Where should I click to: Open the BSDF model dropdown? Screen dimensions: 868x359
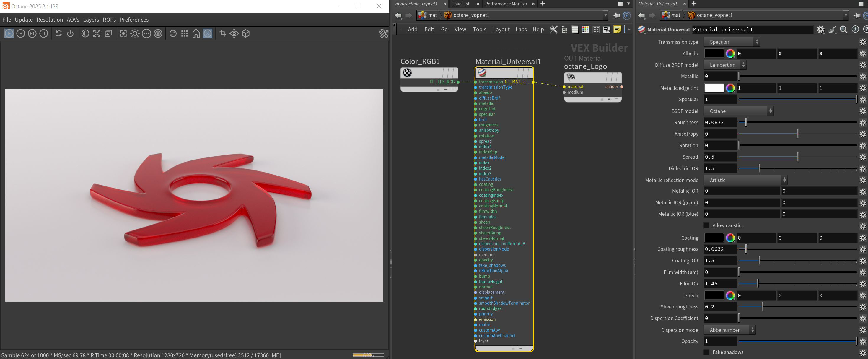738,111
